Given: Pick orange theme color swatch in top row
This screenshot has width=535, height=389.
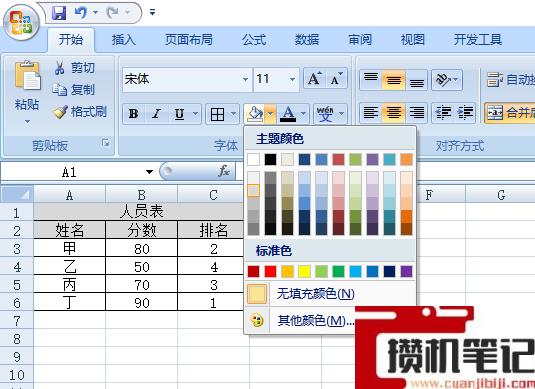Looking at the screenshot, I should click(x=406, y=159).
